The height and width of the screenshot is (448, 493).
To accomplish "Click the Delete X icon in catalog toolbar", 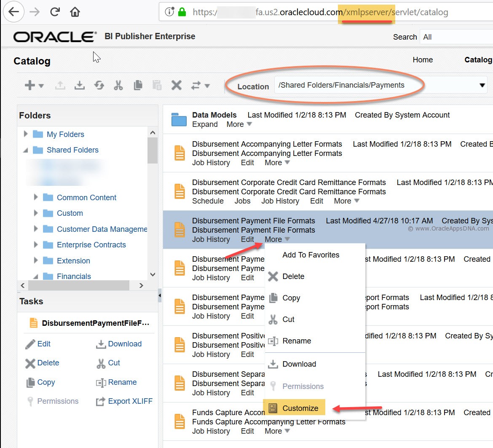I will click(177, 85).
